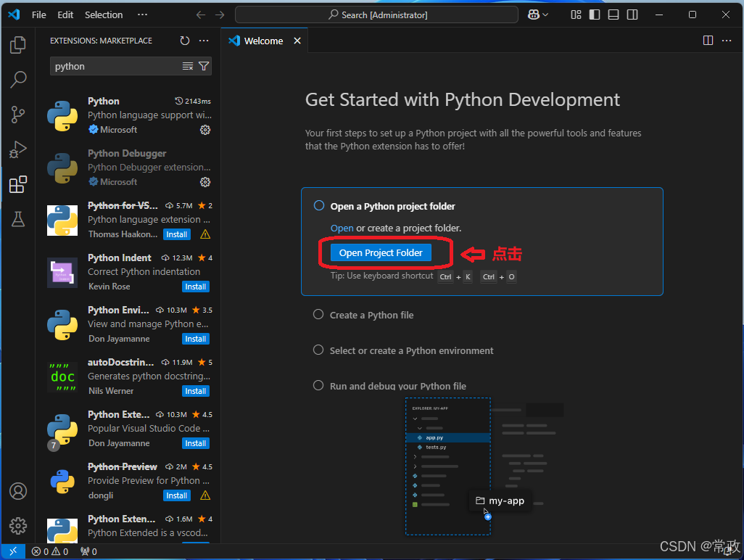The height and width of the screenshot is (560, 744).
Task: Install Python Environments by Don Jayamanne
Action: pos(196,338)
